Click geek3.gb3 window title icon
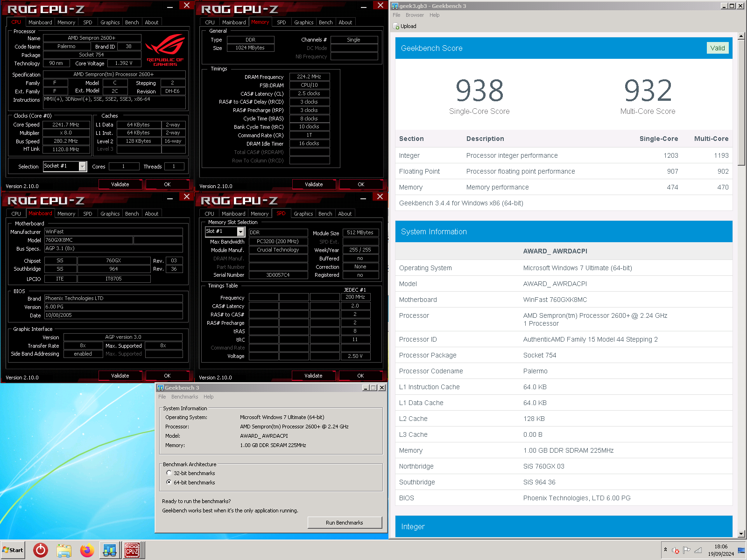 [395, 6]
